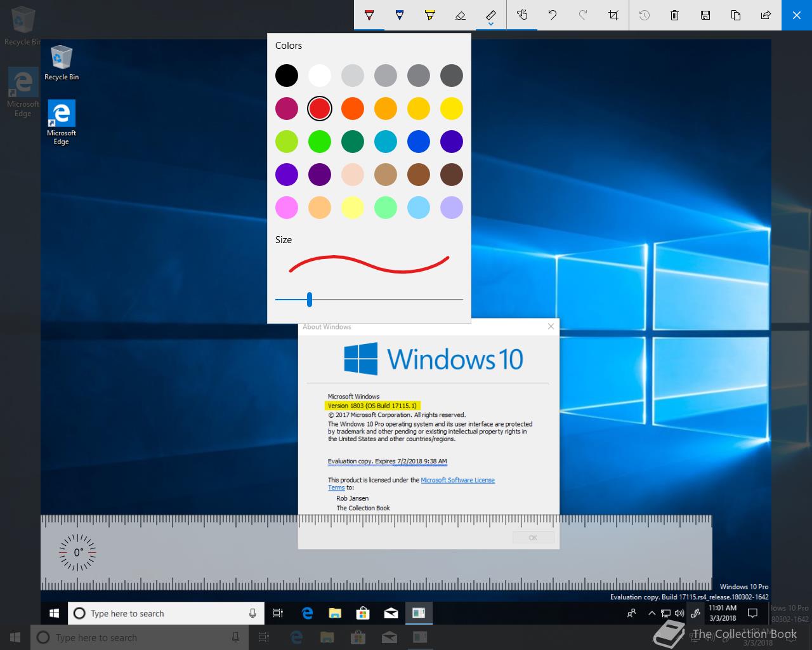The image size is (812, 650).
Task: Choose the bright yellow swatch
Action: coord(452,109)
